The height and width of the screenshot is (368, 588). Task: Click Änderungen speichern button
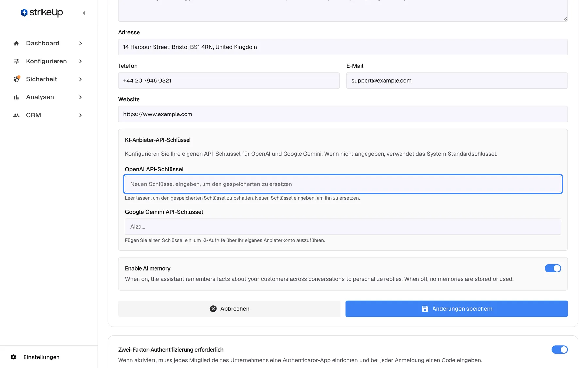pyautogui.click(x=457, y=309)
